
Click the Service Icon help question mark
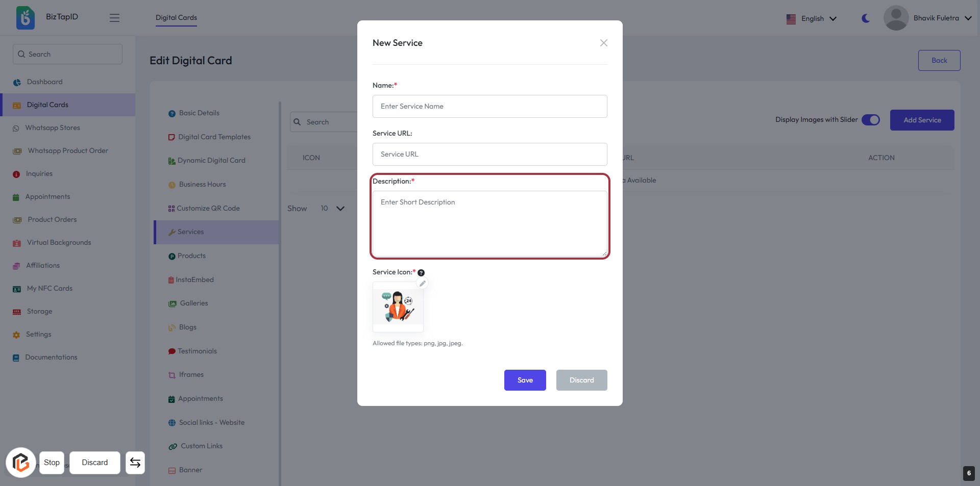[x=421, y=273]
